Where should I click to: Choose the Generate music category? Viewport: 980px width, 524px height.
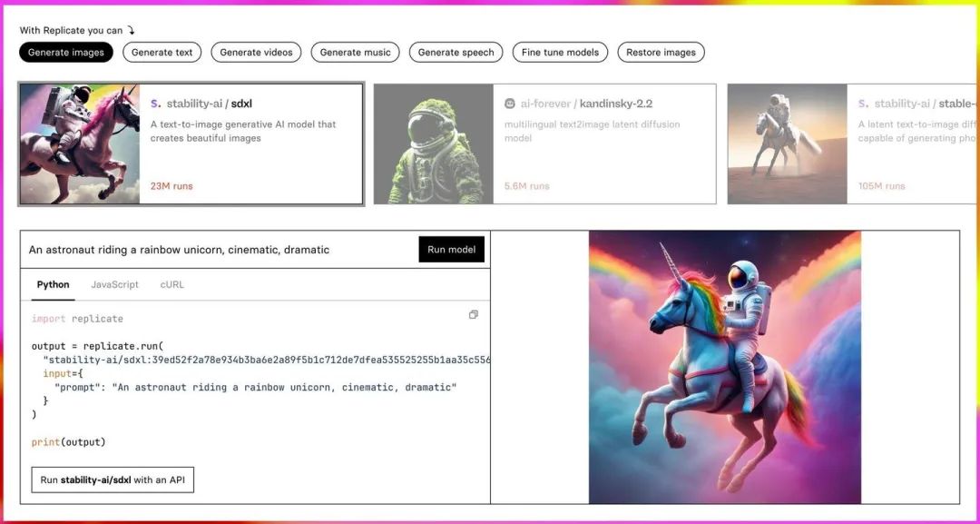[356, 53]
